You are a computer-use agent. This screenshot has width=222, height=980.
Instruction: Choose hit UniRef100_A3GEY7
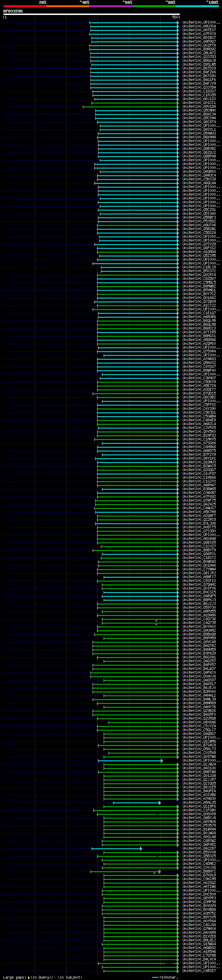[x=199, y=390]
